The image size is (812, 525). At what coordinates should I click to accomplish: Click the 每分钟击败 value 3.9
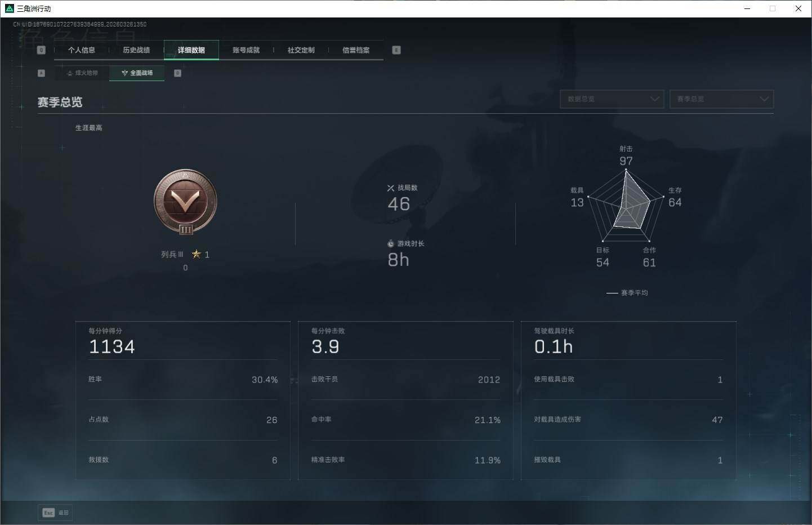(325, 346)
